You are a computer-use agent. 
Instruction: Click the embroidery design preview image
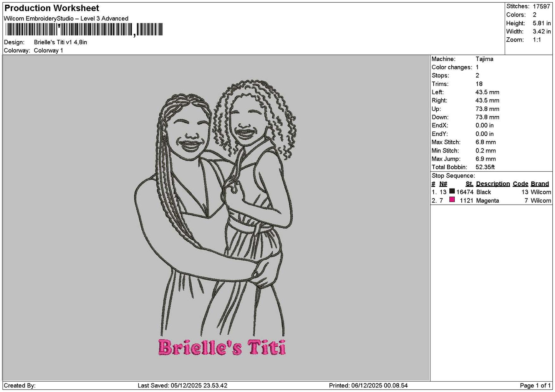216,218
